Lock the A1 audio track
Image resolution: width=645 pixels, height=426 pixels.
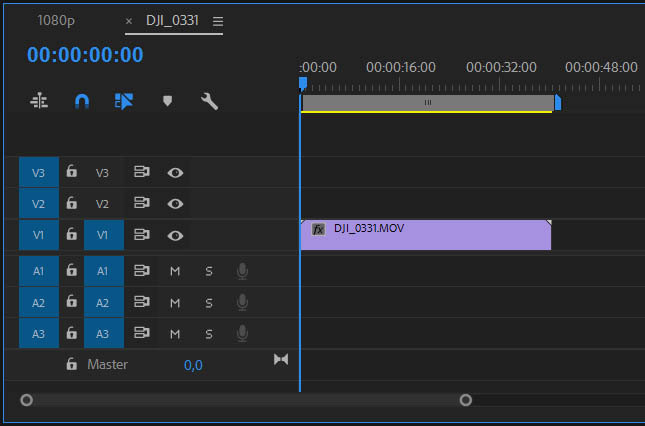(x=72, y=270)
